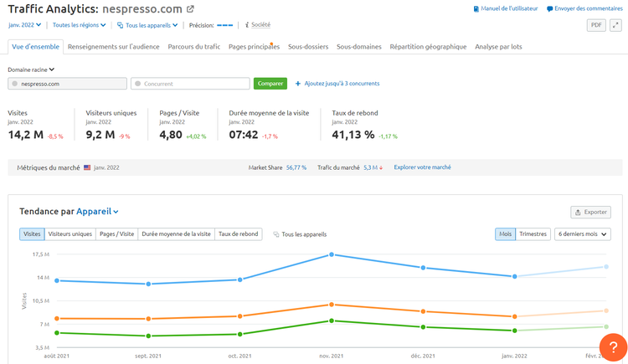Click the user manual book icon

[476, 8]
